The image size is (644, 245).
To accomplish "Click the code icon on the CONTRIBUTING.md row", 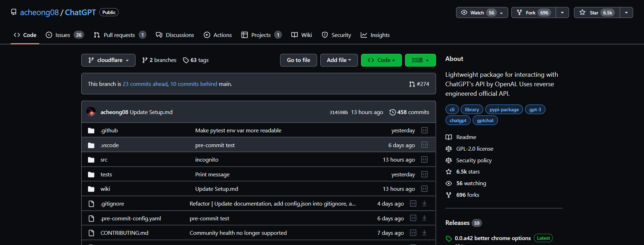I will [x=413, y=233].
